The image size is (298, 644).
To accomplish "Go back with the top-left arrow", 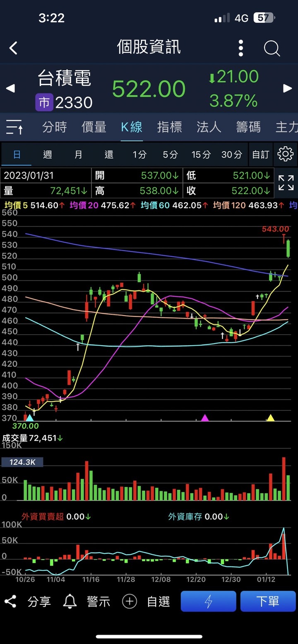I will click(13, 48).
